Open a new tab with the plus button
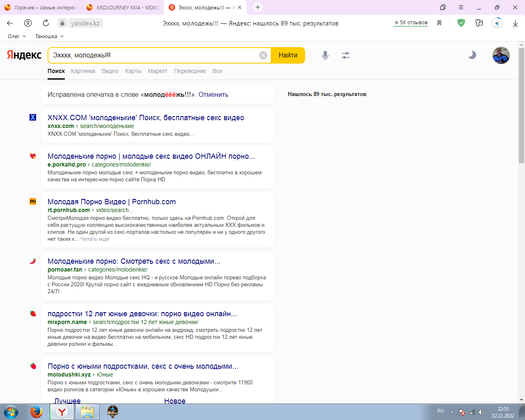This screenshot has height=420, width=525. [258, 7]
